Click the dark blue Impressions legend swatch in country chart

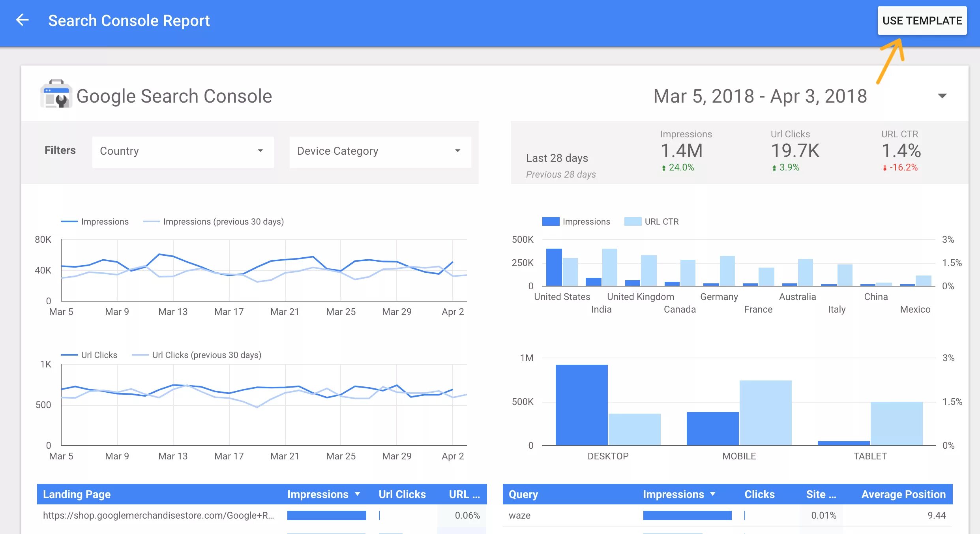[x=551, y=221]
